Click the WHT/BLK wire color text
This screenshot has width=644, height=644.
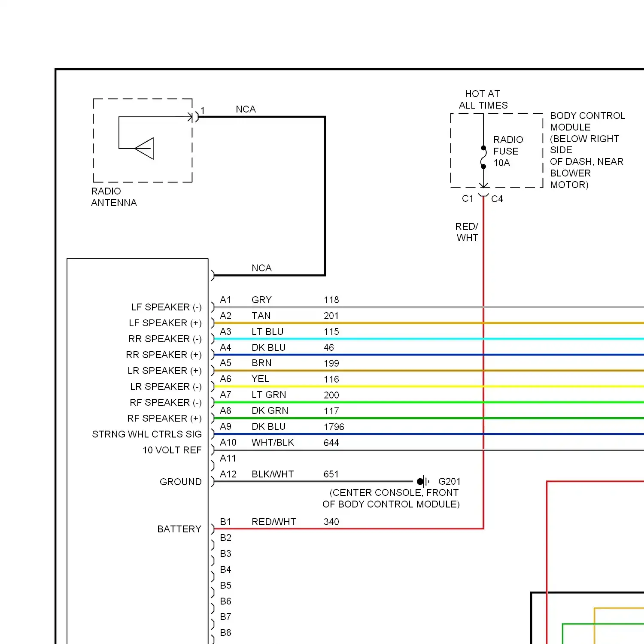[273, 443]
